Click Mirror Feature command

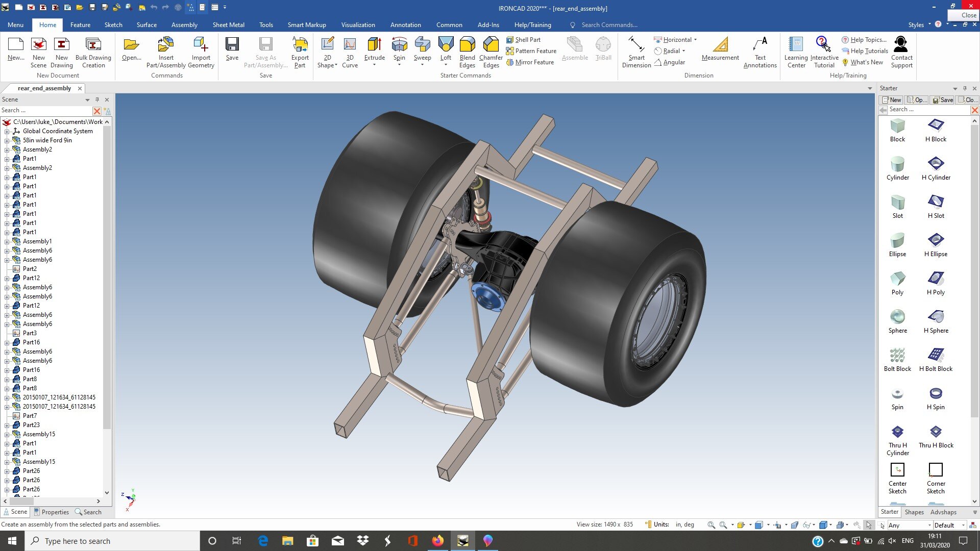tap(530, 62)
